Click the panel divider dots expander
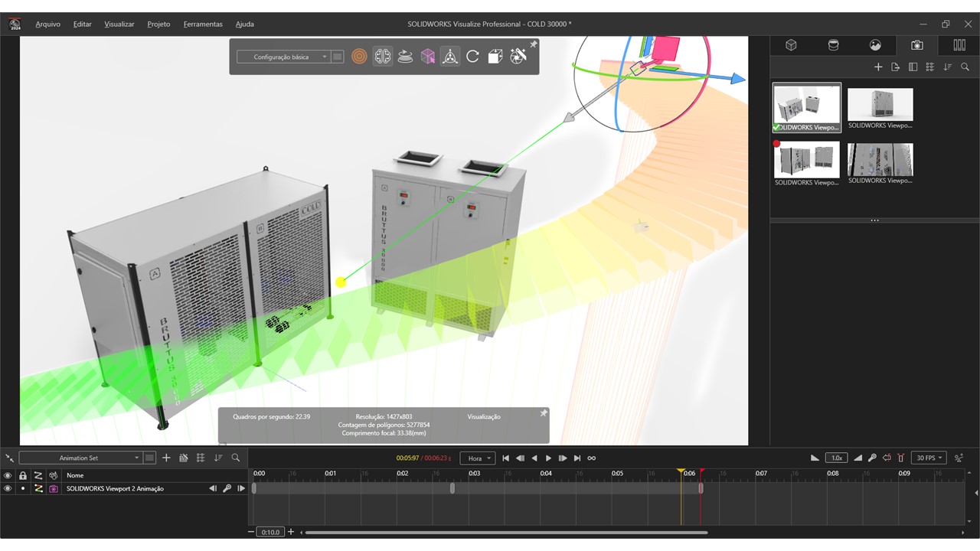The width and height of the screenshot is (980, 551). coord(874,220)
